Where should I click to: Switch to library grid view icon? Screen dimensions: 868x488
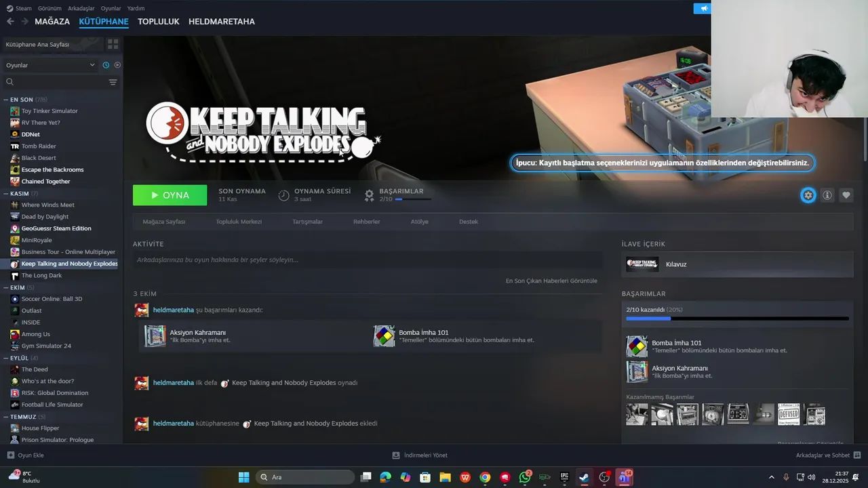click(113, 44)
